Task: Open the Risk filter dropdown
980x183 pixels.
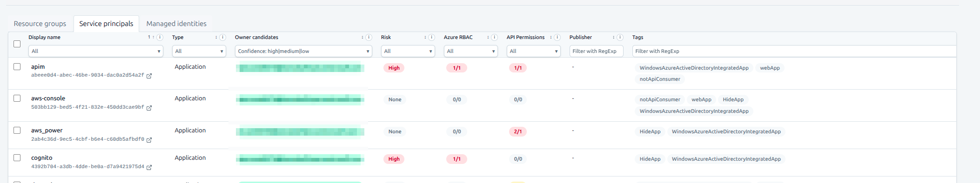Action: click(408, 51)
